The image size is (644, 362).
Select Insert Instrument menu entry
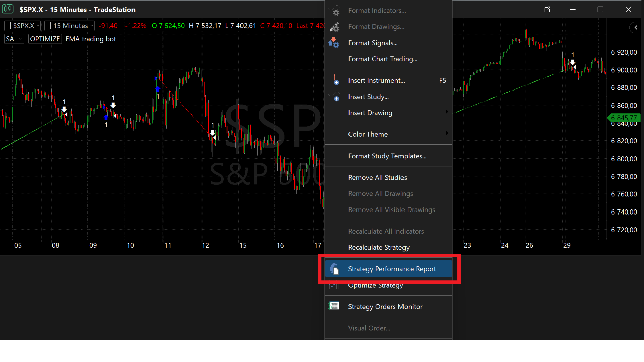point(389,80)
